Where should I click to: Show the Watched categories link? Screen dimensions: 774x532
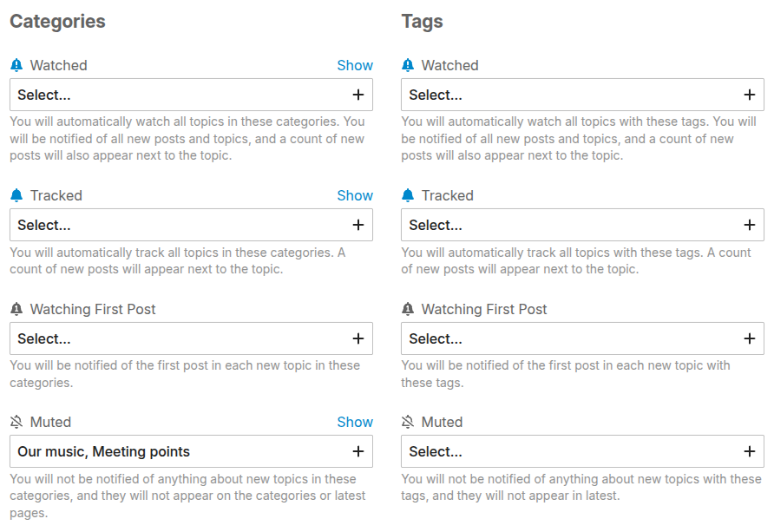point(355,65)
